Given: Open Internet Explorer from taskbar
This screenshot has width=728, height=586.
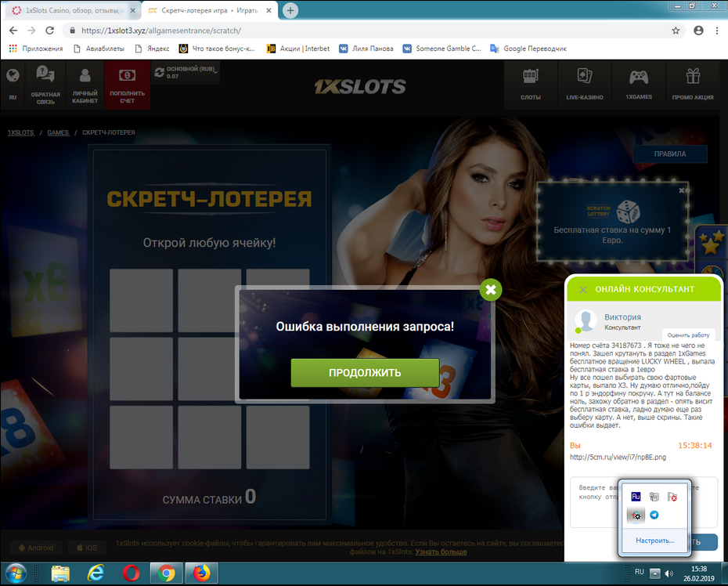Looking at the screenshot, I should tap(96, 573).
